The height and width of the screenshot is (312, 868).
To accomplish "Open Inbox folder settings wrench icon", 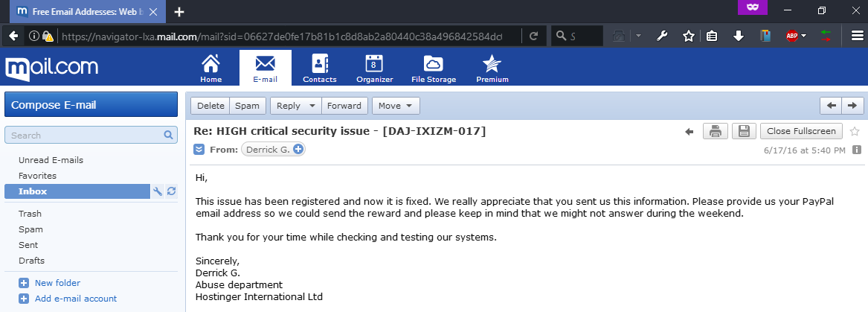I will [158, 191].
